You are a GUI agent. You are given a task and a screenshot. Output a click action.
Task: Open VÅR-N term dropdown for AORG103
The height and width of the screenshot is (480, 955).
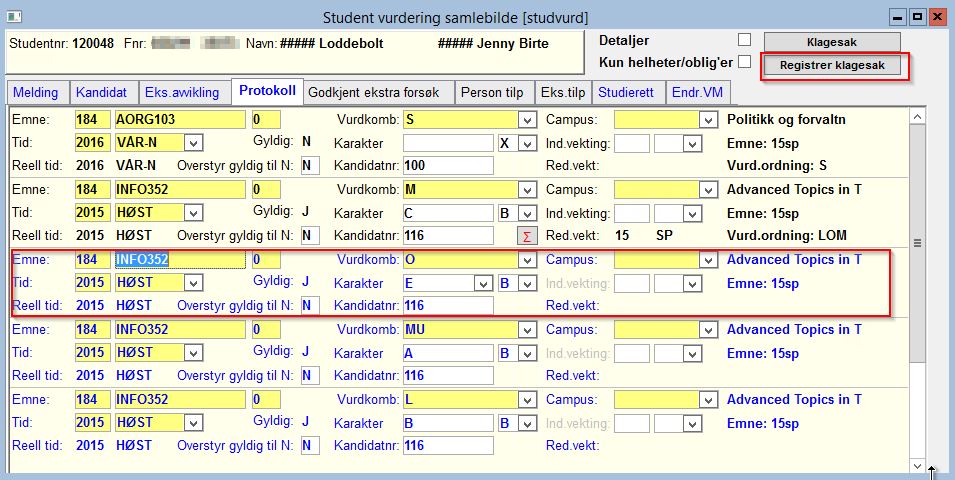[194, 143]
